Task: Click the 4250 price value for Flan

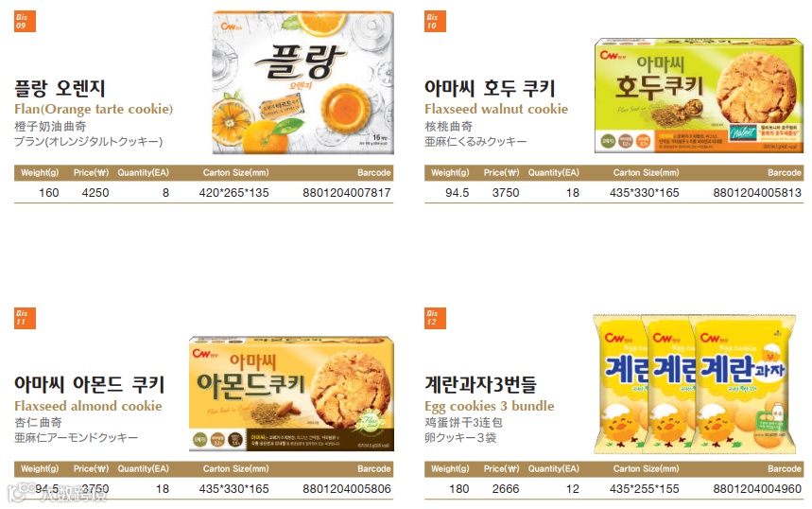Action: click(95, 193)
